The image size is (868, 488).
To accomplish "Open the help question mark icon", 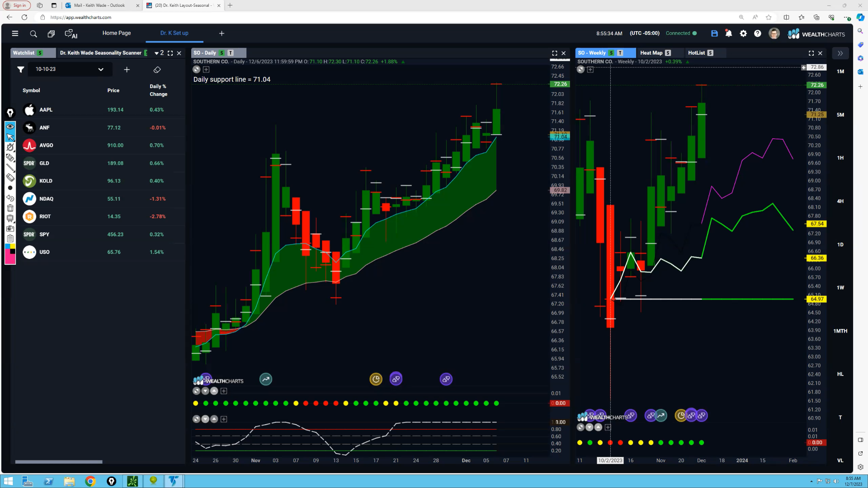I will pos(758,33).
